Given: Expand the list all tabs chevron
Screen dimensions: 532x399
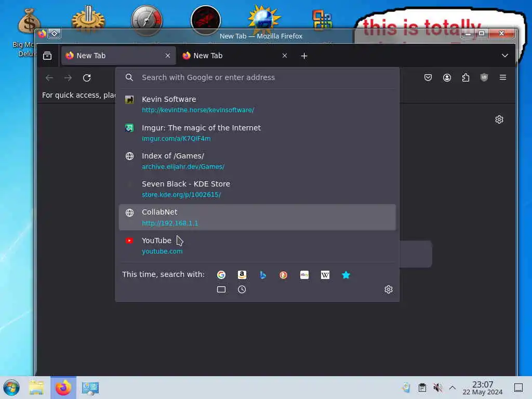Looking at the screenshot, I should tap(505, 56).
